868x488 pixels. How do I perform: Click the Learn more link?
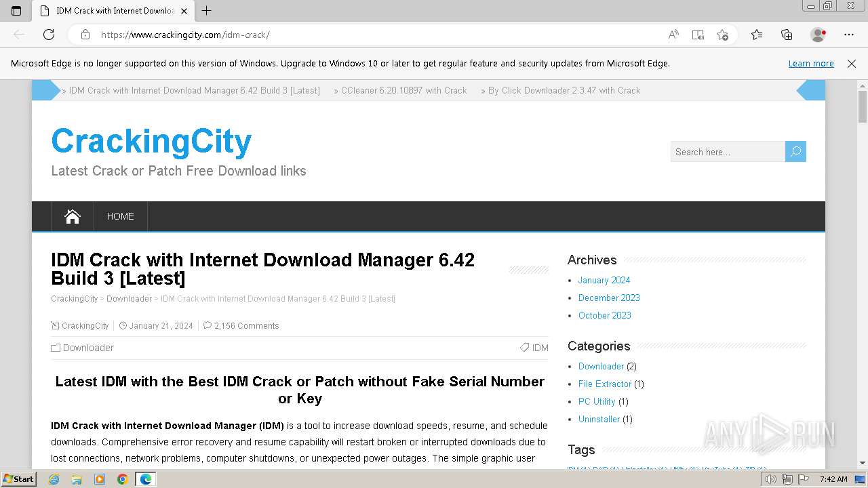click(x=811, y=63)
